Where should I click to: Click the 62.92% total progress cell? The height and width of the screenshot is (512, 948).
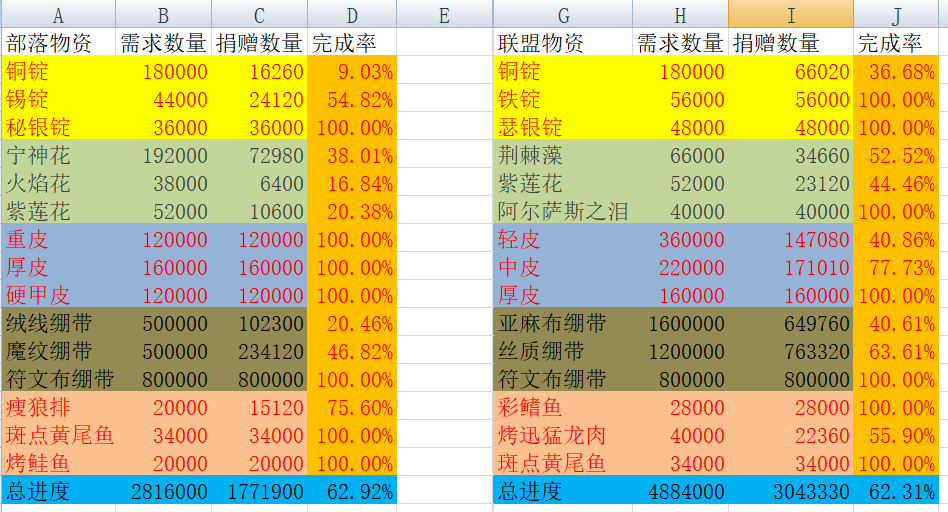352,491
